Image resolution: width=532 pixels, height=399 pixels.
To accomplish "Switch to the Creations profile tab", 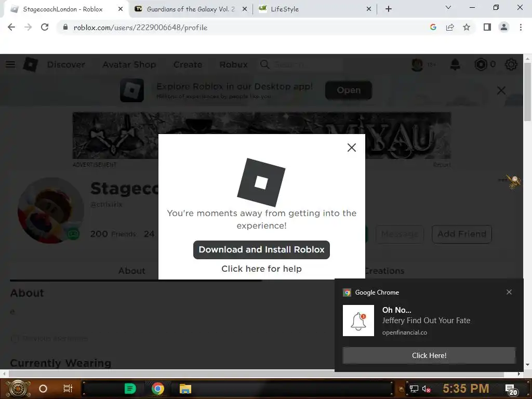I will tap(384, 271).
